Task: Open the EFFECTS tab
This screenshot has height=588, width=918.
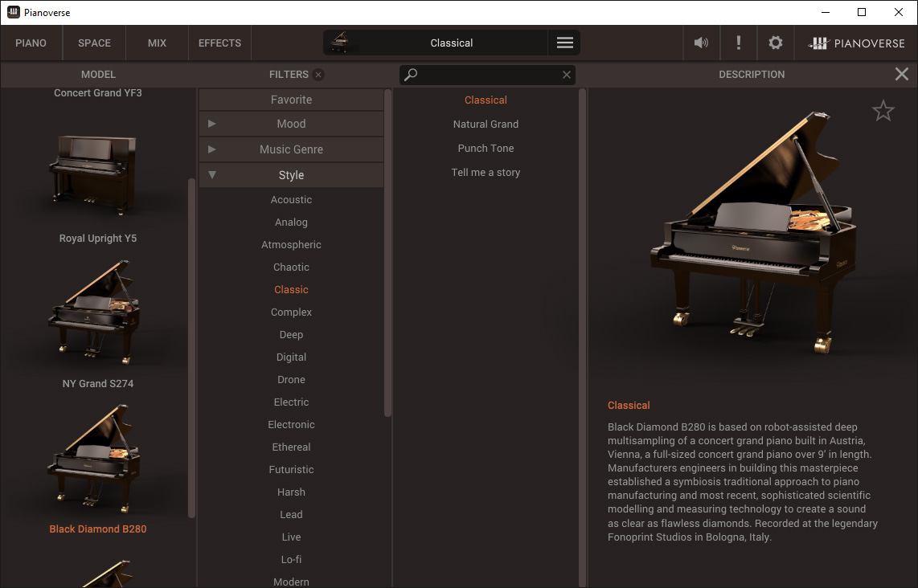Action: tap(219, 43)
